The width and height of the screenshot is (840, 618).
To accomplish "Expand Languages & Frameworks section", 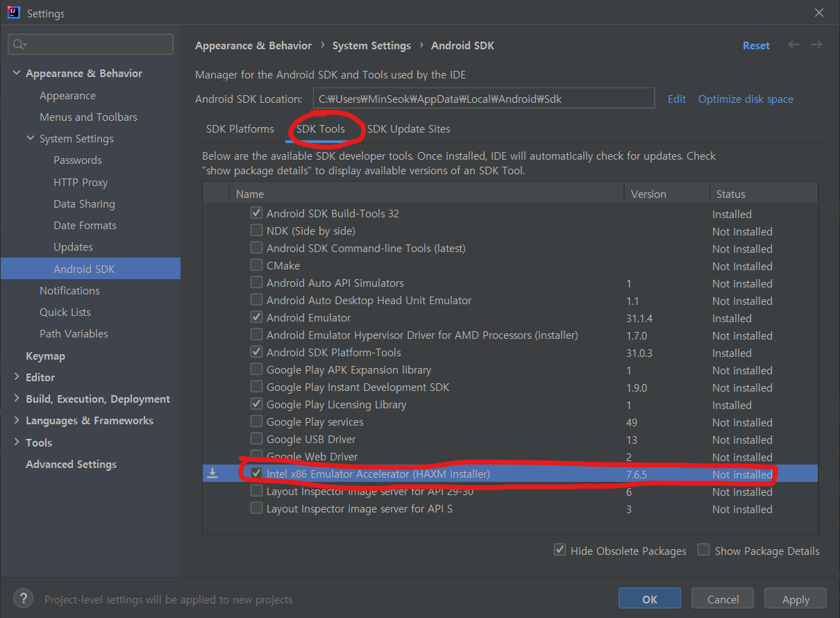I will [17, 420].
